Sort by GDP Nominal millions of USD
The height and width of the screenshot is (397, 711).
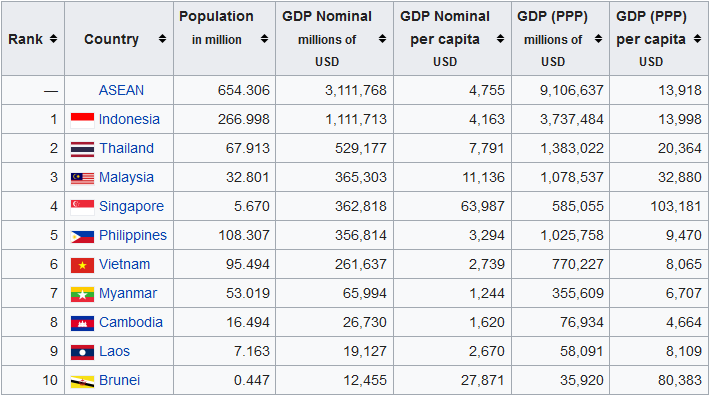click(x=382, y=39)
